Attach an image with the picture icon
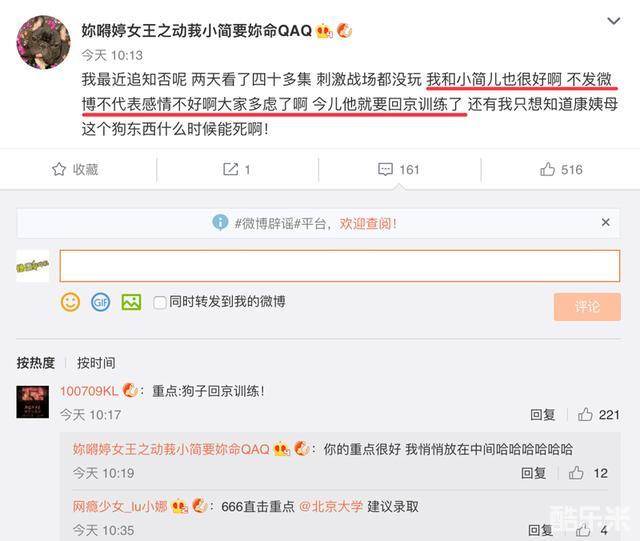640x541 pixels. 131,302
